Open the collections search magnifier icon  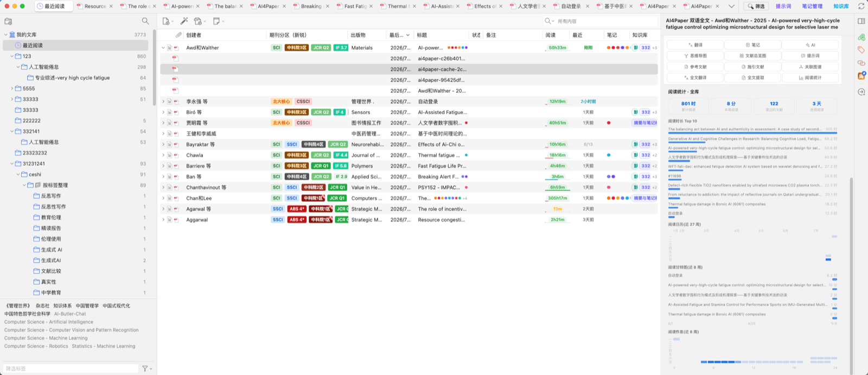point(145,21)
